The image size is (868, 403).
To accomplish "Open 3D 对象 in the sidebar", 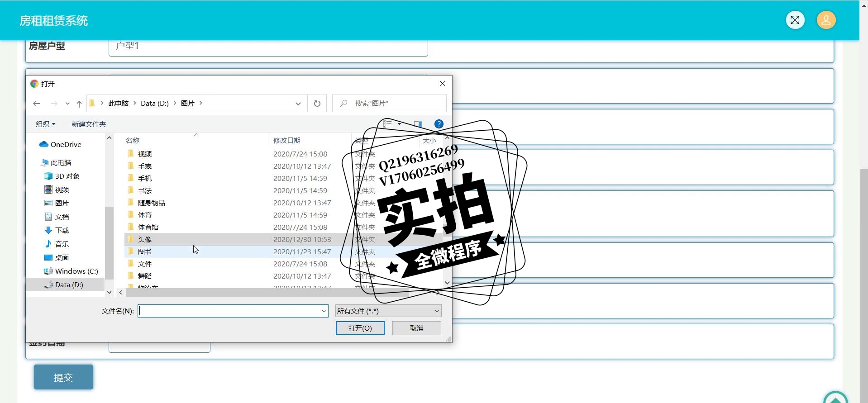I will [62, 176].
